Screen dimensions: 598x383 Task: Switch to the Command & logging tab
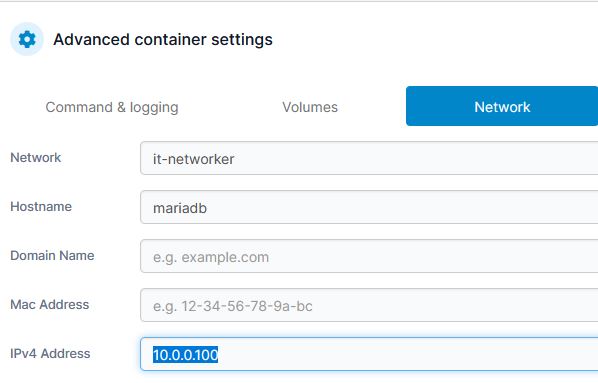click(x=112, y=107)
